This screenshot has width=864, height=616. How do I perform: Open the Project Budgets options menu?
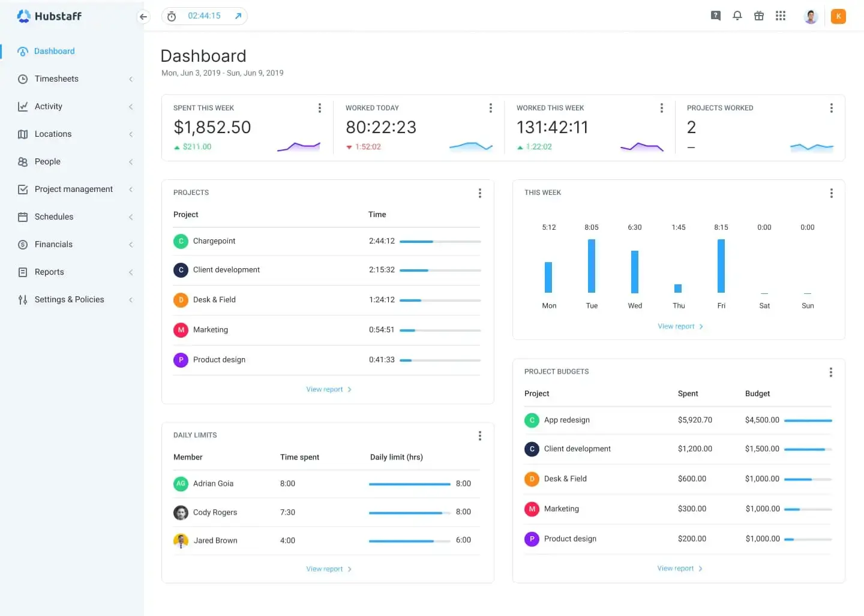831,372
